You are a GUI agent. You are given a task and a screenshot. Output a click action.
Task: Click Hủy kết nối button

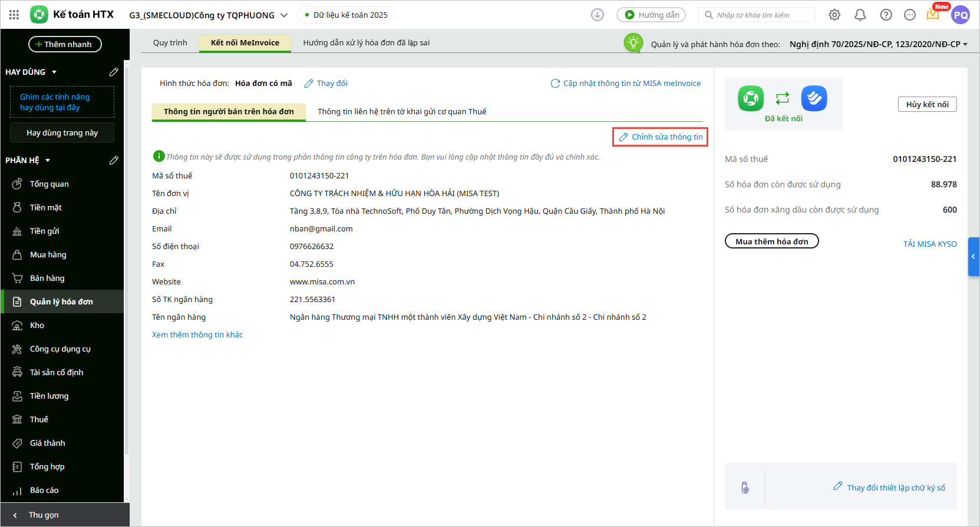click(927, 104)
